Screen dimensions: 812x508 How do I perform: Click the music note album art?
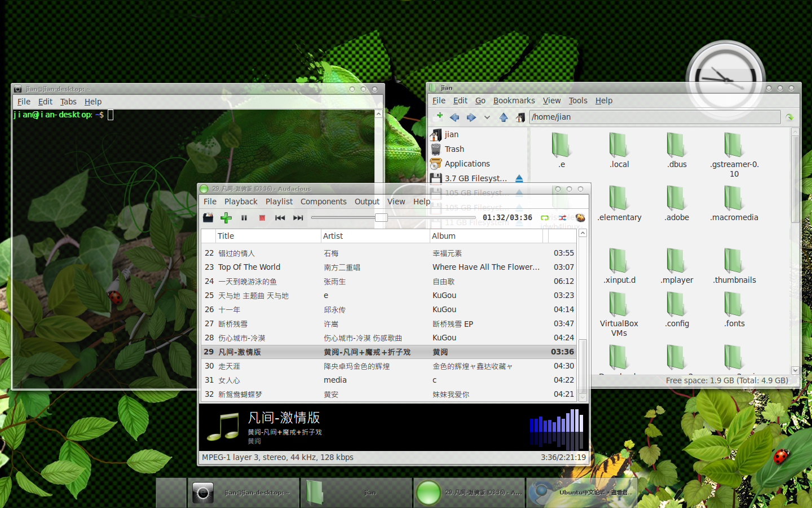tap(223, 426)
